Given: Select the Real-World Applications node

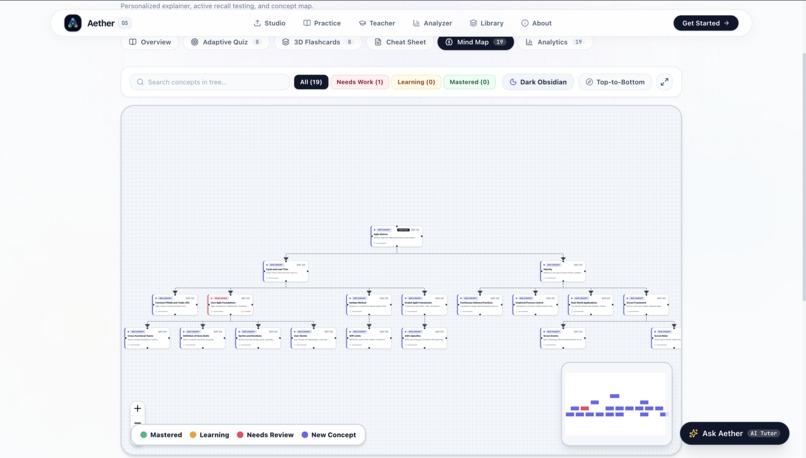Looking at the screenshot, I should click(591, 305).
